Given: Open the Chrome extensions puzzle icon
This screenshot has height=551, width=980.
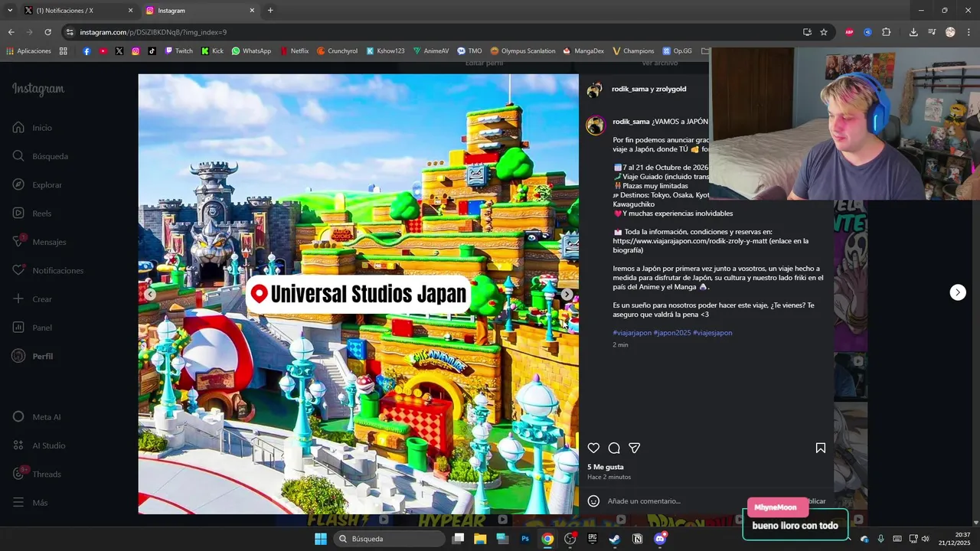Looking at the screenshot, I should [x=887, y=32].
